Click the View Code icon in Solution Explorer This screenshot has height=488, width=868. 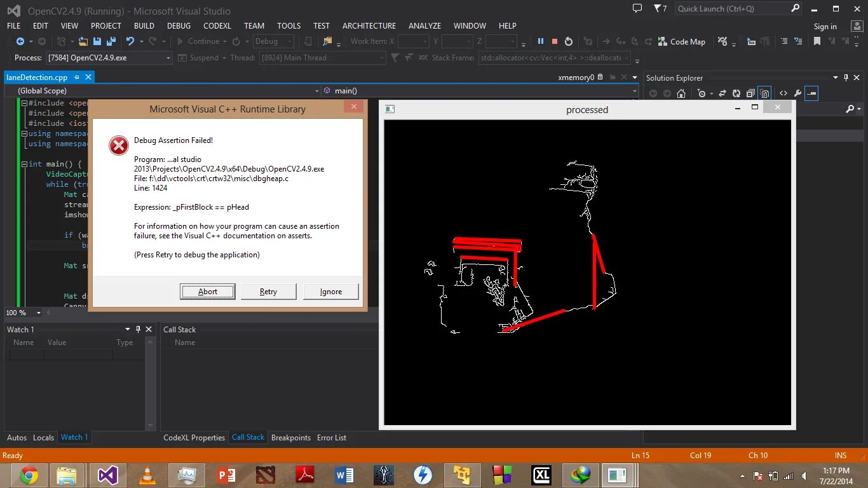click(783, 93)
